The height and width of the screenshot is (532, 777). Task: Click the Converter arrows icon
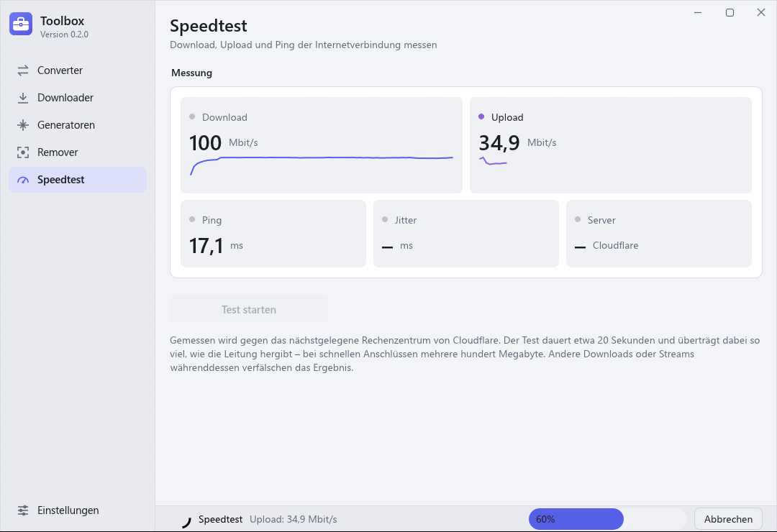(x=23, y=70)
